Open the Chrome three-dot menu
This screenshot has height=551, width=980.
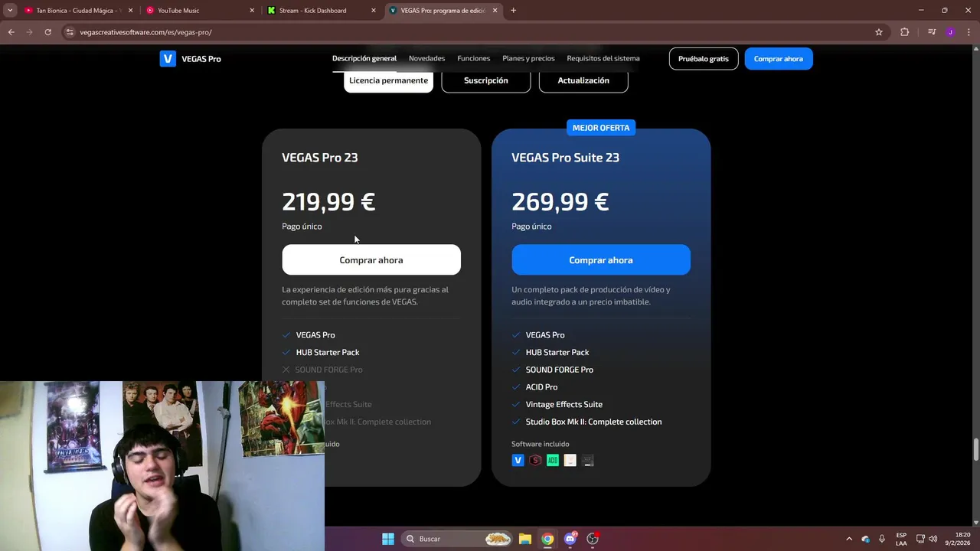coord(969,32)
